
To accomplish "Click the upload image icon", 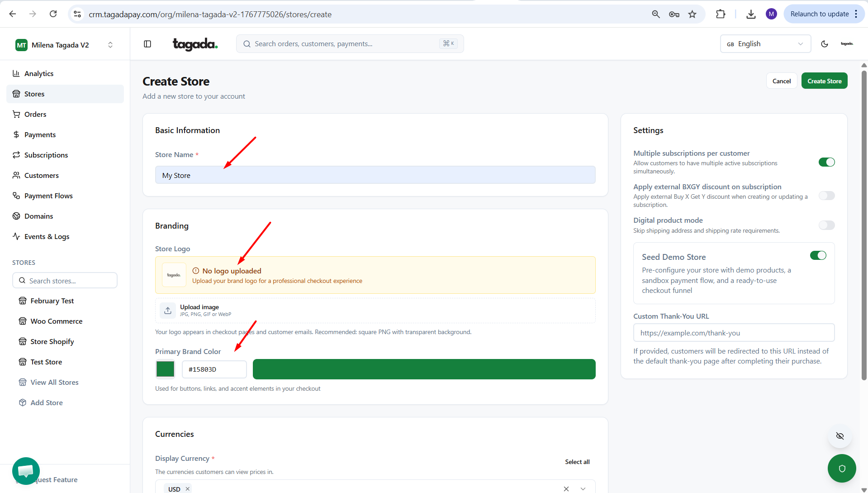I will pos(168,311).
